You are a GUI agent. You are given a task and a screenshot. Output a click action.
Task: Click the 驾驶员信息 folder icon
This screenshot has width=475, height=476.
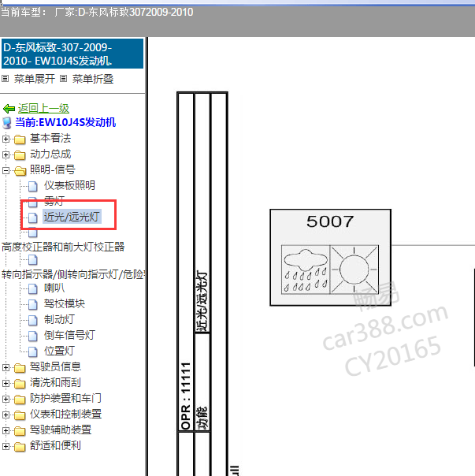coord(20,368)
